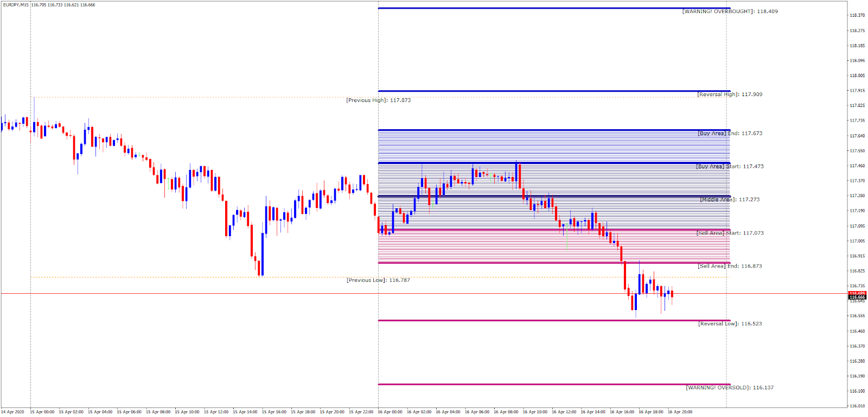Click price axis value 118.185
The width and height of the screenshot is (868, 417).
tap(857, 46)
